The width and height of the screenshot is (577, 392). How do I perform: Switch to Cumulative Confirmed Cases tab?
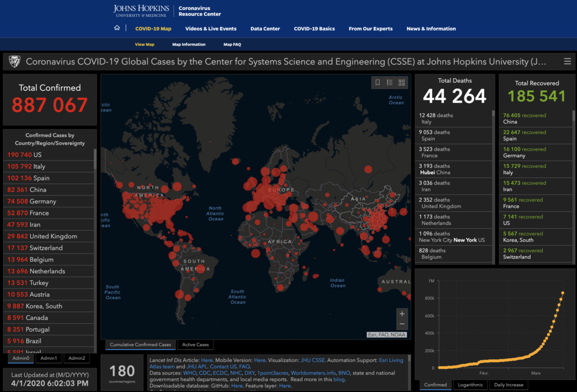click(x=140, y=345)
